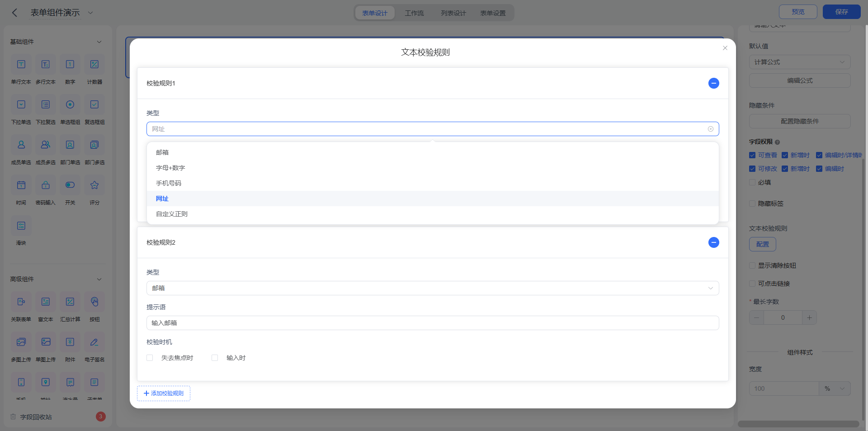Remove validation rule 2 with minus icon
The image size is (868, 431).
click(713, 242)
